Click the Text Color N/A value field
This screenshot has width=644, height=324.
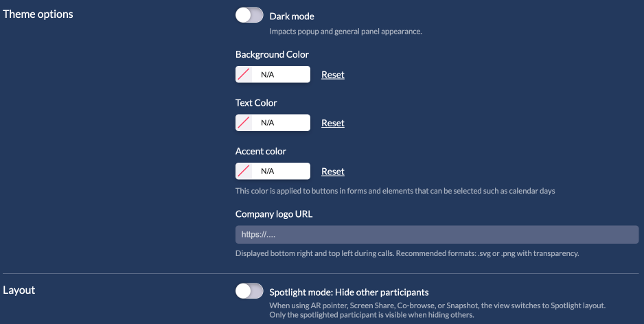[x=281, y=123]
